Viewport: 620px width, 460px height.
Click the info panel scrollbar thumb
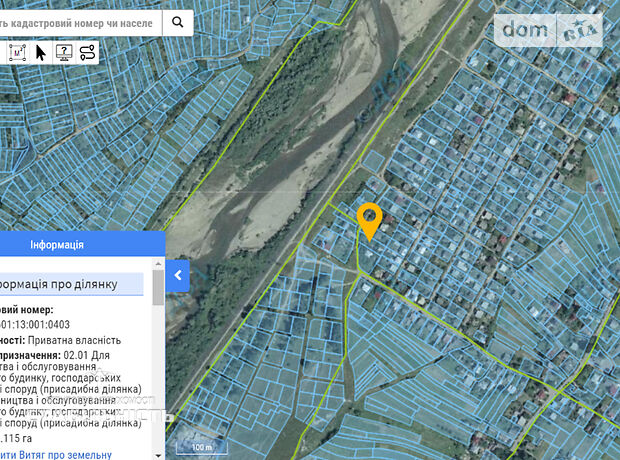tap(158, 288)
